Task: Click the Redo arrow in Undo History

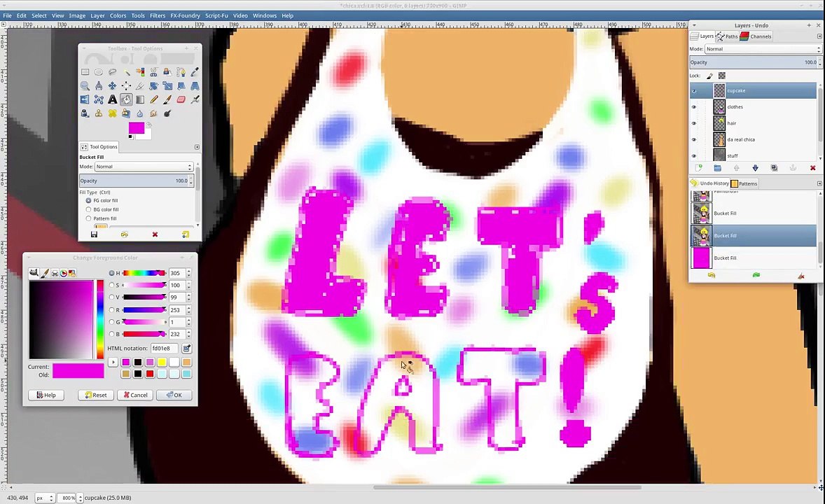Action: pyautogui.click(x=756, y=275)
